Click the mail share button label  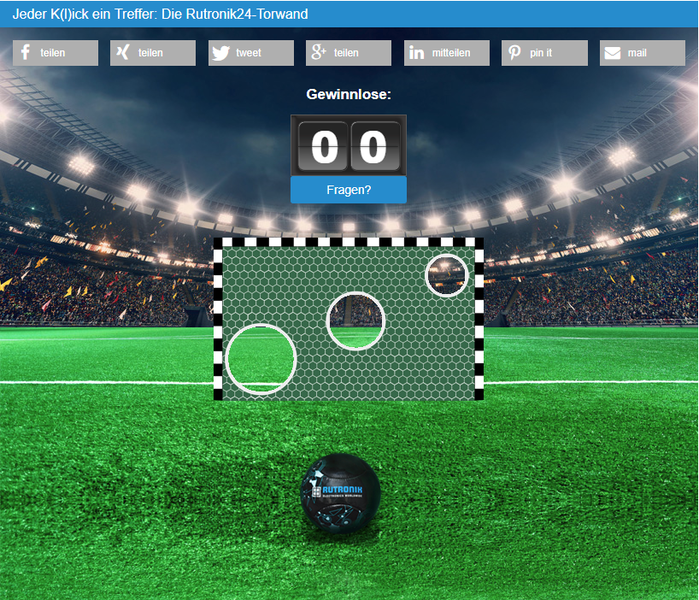click(x=637, y=53)
